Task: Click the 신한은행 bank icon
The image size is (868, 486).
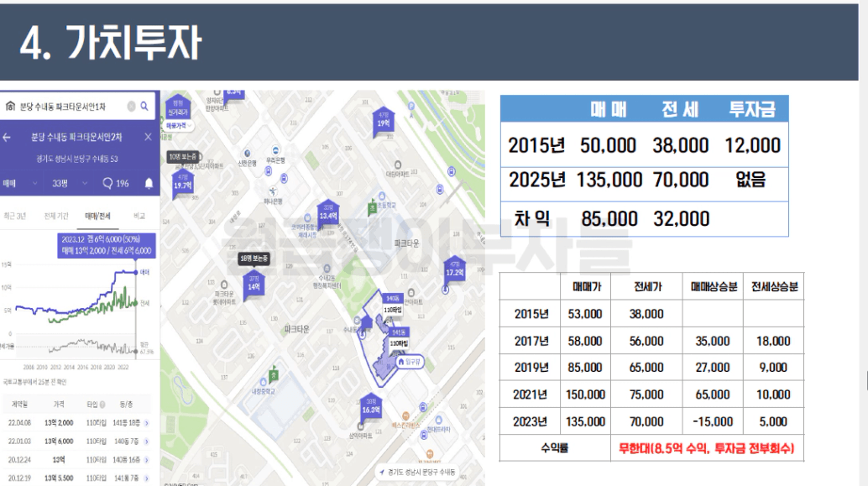Action: tap(247, 154)
